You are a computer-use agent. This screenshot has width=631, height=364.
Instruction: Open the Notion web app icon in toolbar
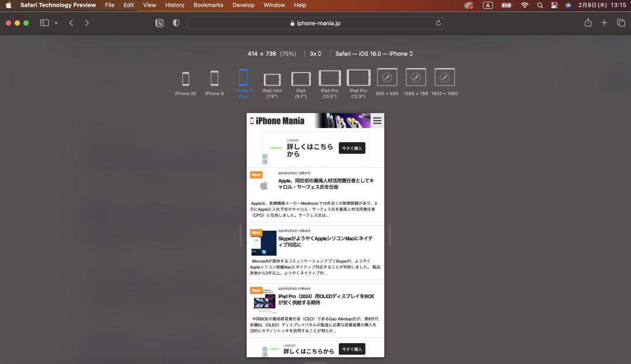point(159,23)
